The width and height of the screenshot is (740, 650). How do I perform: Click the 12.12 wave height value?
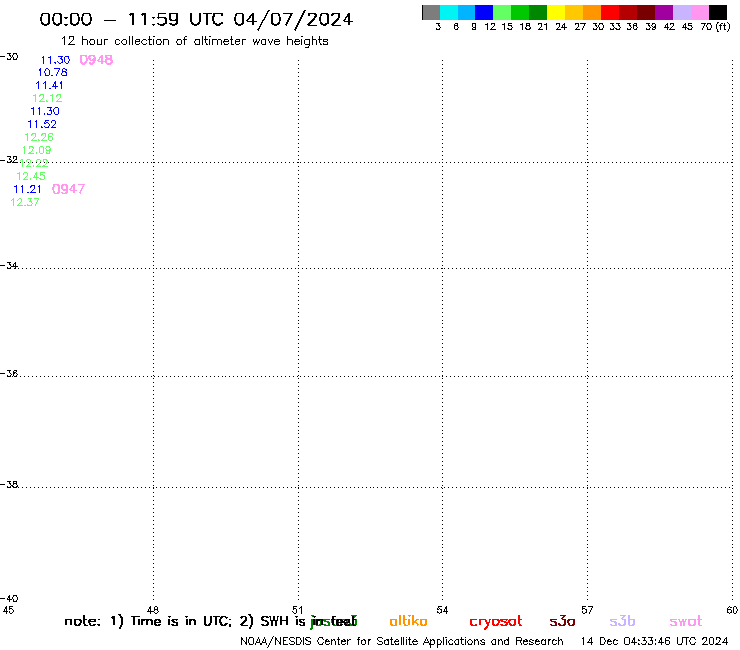click(47, 98)
